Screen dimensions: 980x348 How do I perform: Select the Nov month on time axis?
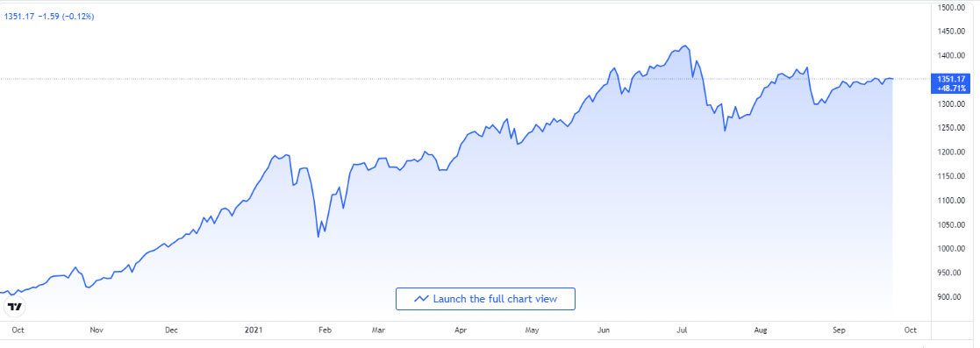[x=96, y=330]
